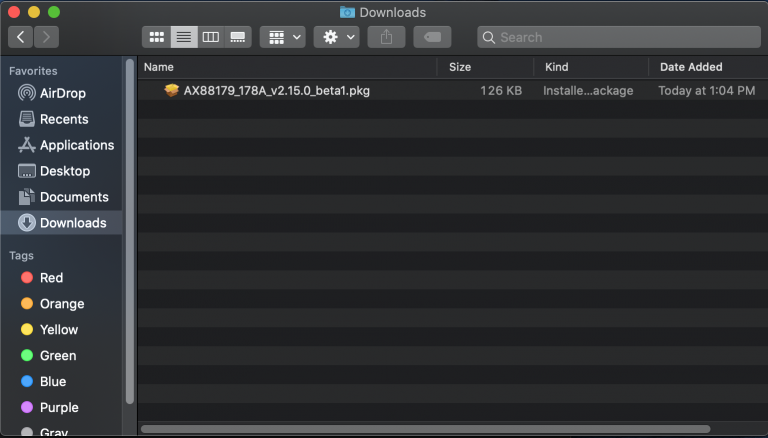Open Applications in the sidebar
Image resolution: width=768 pixels, height=438 pixels.
[61, 145]
